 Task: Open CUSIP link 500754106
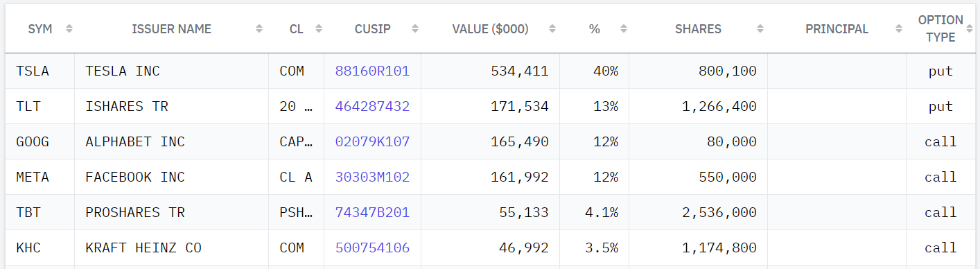(372, 248)
